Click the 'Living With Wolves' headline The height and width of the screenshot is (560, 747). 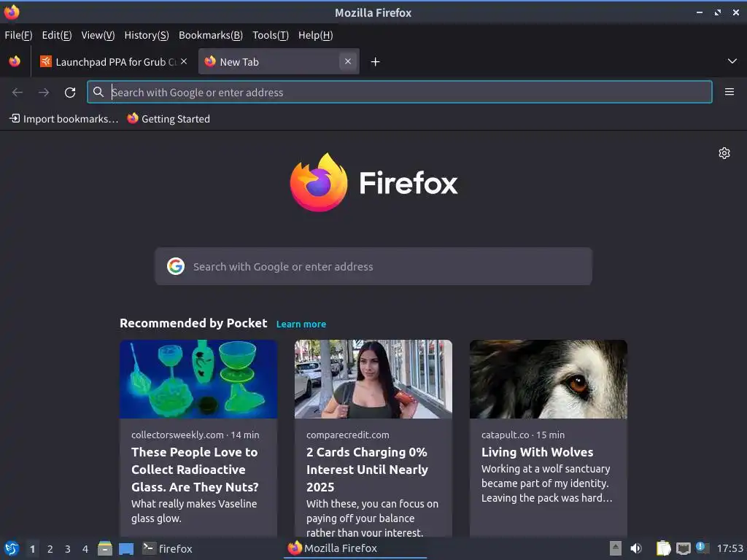[x=538, y=452]
